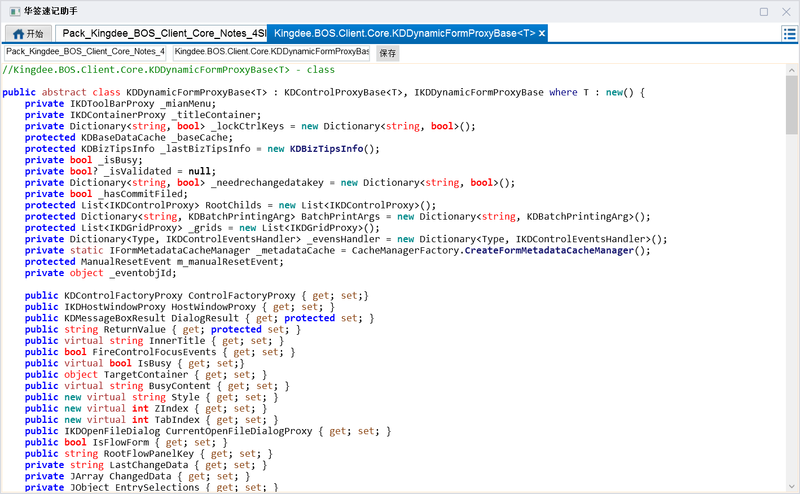Click 'ReturnValue' property name
The height and width of the screenshot is (494, 800).
[134, 329]
